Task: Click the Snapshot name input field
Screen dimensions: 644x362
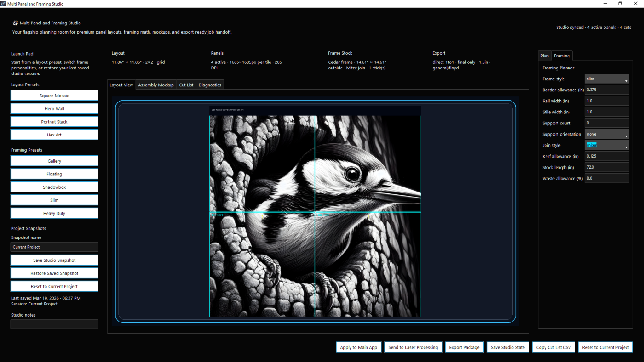Action: pos(54,247)
